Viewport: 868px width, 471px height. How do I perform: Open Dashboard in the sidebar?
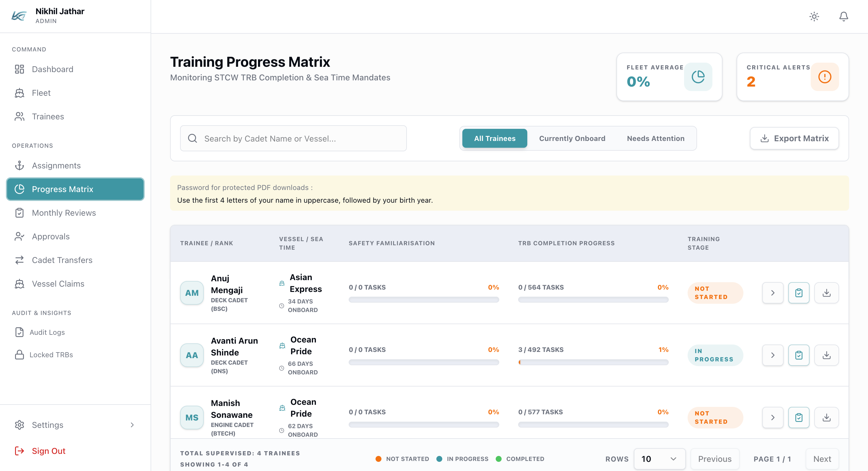[x=75, y=69]
